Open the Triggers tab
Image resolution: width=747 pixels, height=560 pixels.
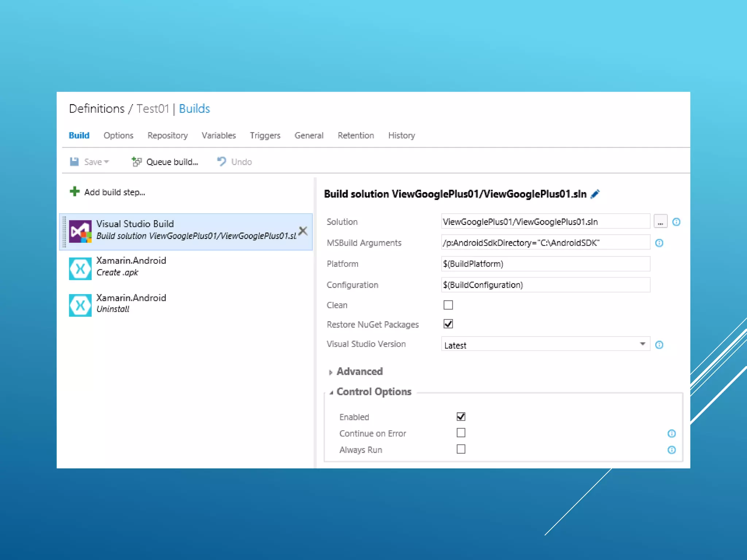265,136
